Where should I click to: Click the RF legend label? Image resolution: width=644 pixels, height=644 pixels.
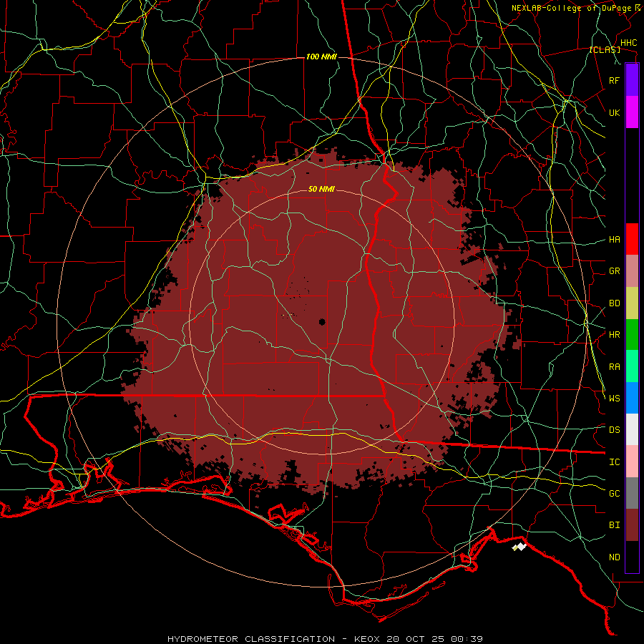click(x=615, y=80)
